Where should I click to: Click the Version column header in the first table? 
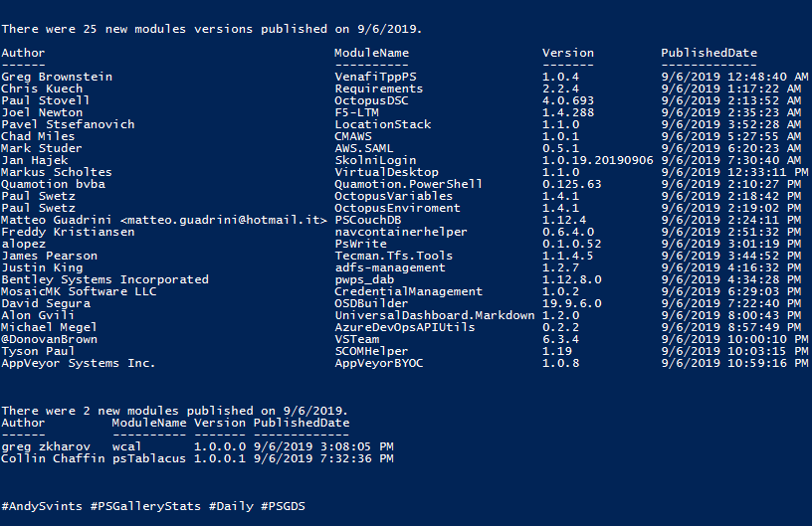click(568, 53)
